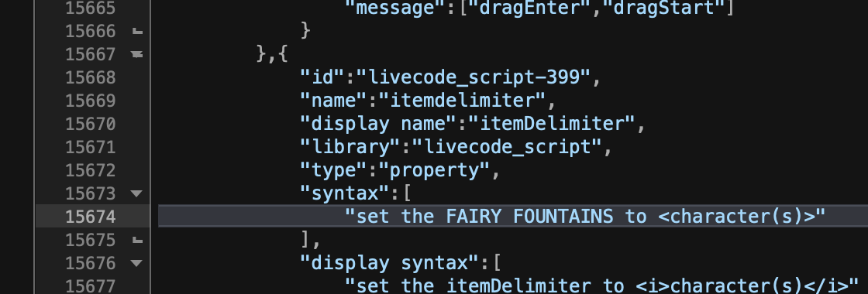Click the },{ separator on line 15667
Screen dimensions: 868x294
pyautogui.click(x=272, y=54)
